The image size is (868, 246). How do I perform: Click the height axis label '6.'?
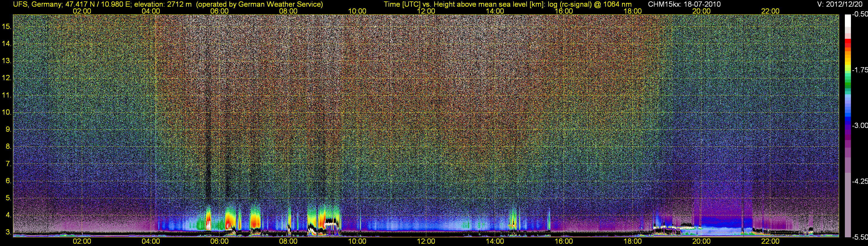click(x=8, y=181)
